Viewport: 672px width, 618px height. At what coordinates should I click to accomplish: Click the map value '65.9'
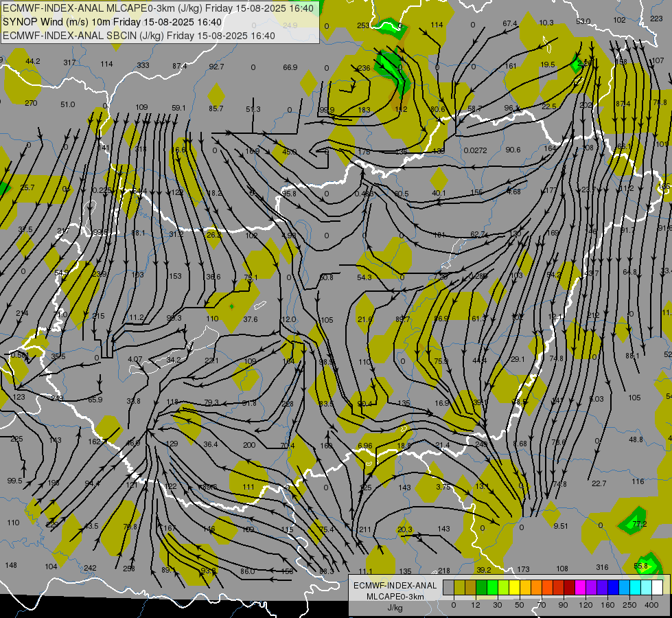point(95,400)
